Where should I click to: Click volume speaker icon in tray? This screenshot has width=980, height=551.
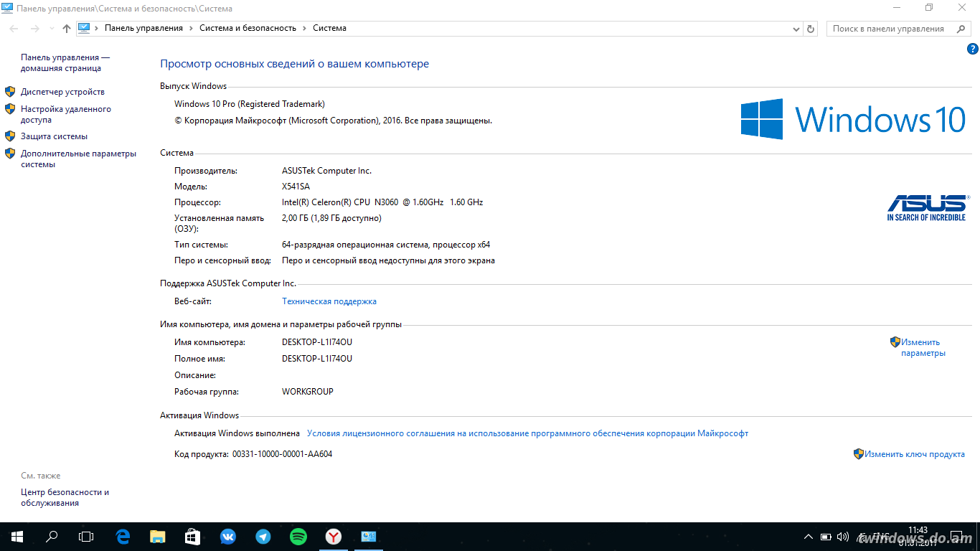pyautogui.click(x=843, y=537)
